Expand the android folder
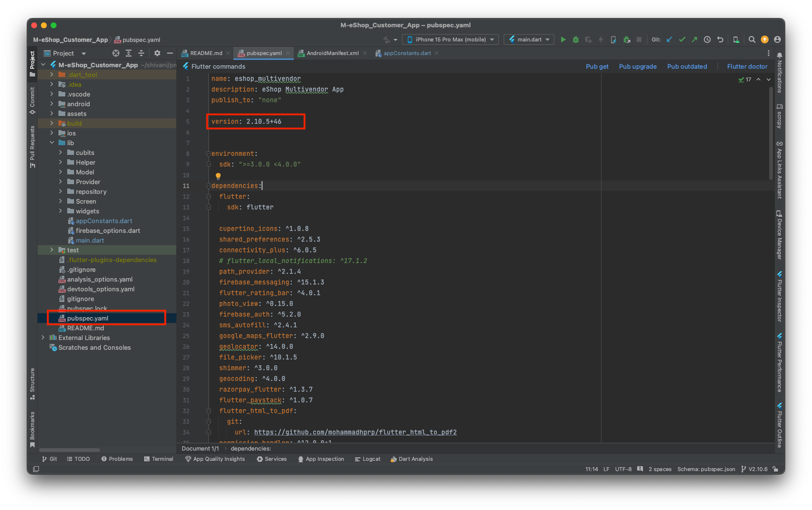812x510 pixels. pyautogui.click(x=52, y=104)
